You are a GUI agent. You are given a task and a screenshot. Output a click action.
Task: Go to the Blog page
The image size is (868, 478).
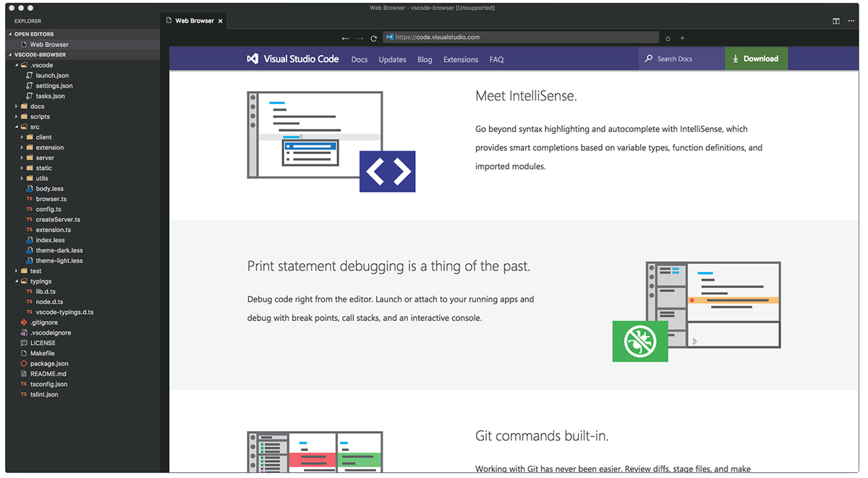(425, 59)
